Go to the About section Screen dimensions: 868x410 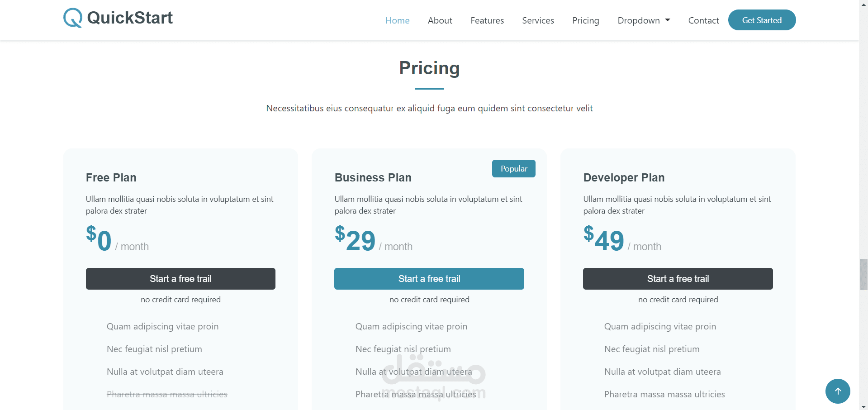440,20
